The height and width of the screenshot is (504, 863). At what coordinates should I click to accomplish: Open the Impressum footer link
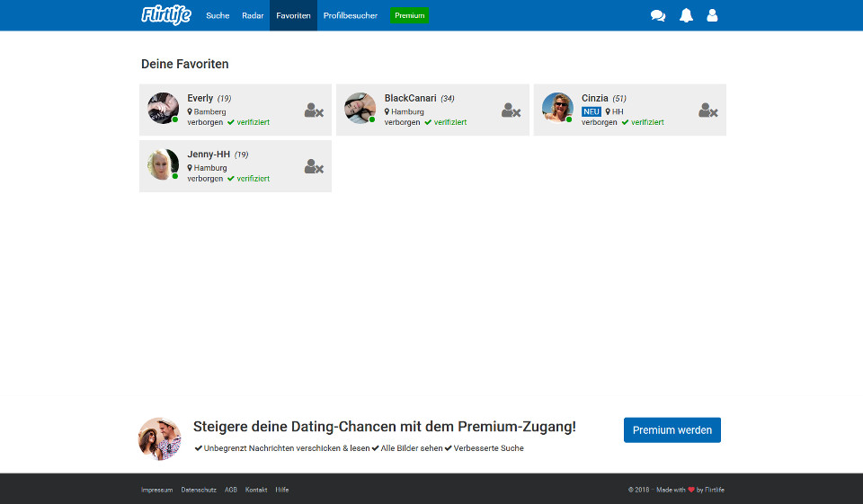point(156,490)
